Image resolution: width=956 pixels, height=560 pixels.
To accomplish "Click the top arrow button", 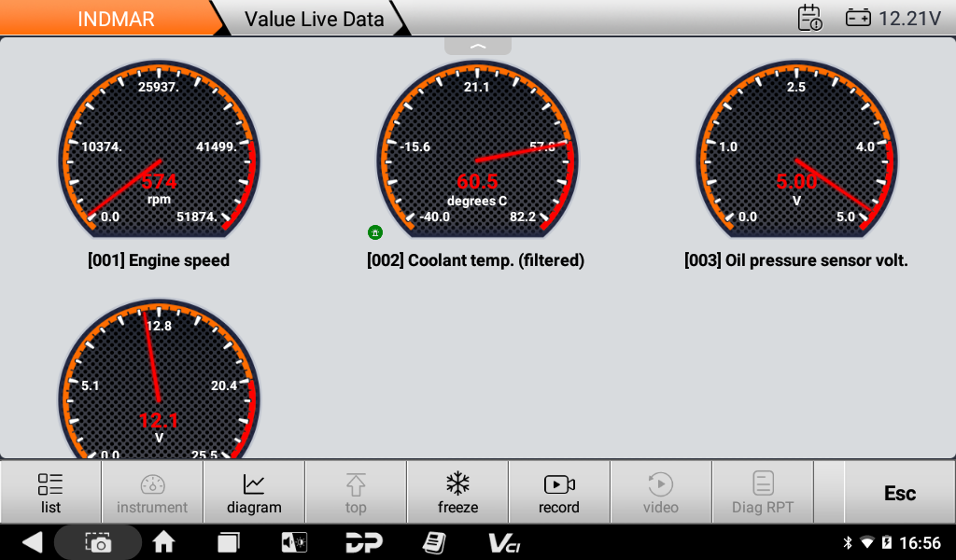I will (356, 493).
